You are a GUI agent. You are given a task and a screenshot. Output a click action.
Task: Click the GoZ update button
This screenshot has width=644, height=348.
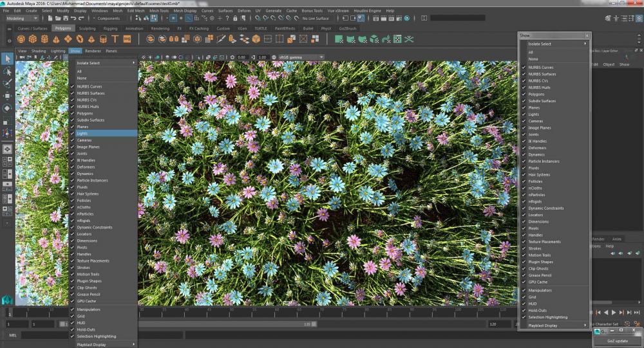point(617,341)
